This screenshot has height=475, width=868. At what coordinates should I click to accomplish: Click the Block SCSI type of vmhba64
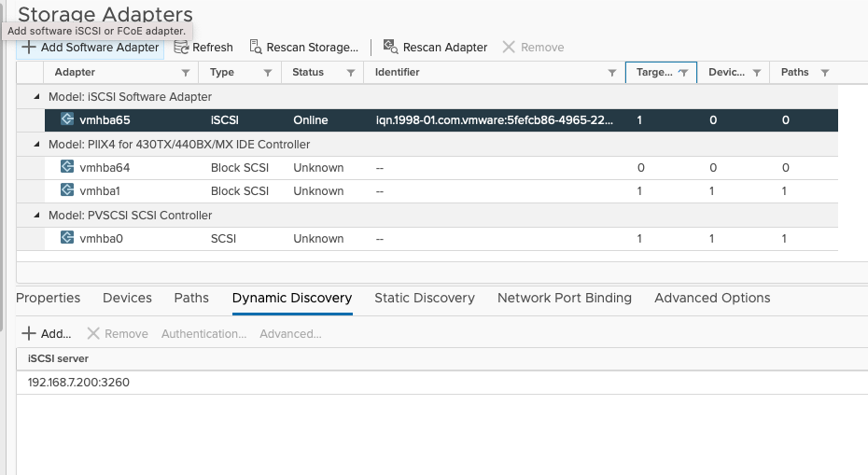pos(240,168)
